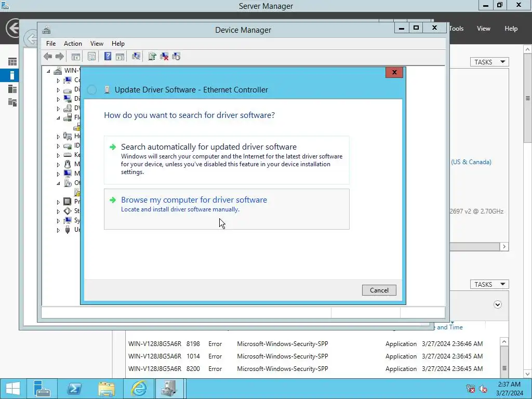Open File menu in Device Manager
The height and width of the screenshot is (399, 532).
tap(51, 44)
